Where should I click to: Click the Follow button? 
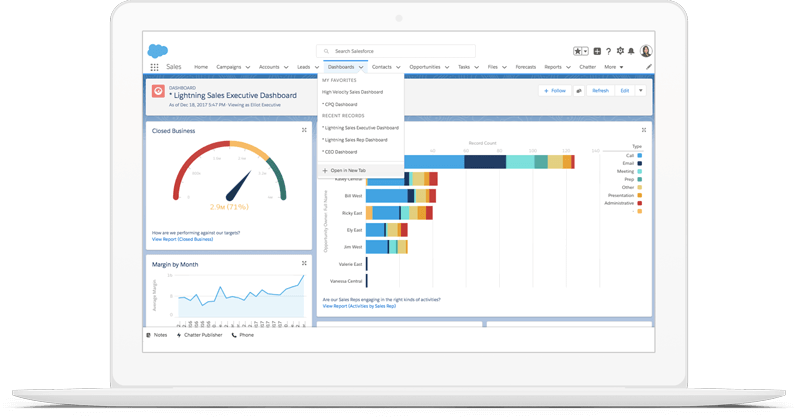tap(554, 90)
